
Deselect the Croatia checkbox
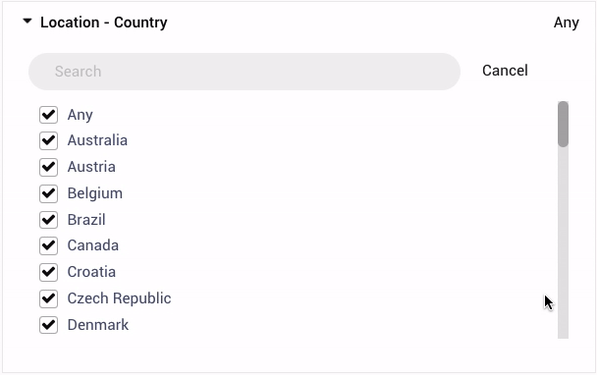point(48,272)
